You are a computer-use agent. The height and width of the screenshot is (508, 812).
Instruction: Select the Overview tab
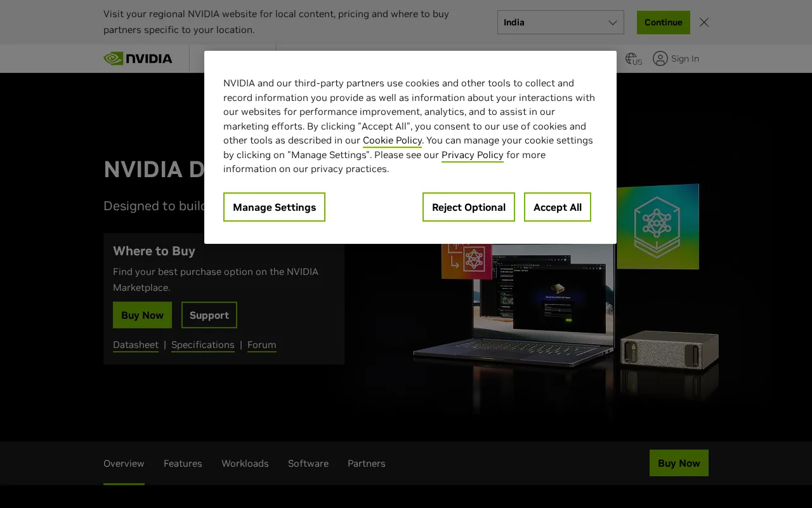124,464
